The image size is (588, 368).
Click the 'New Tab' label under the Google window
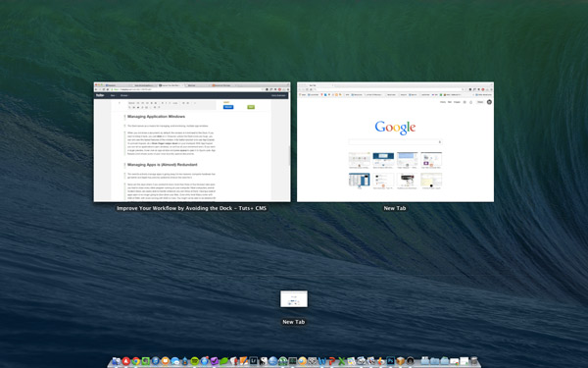click(395, 208)
